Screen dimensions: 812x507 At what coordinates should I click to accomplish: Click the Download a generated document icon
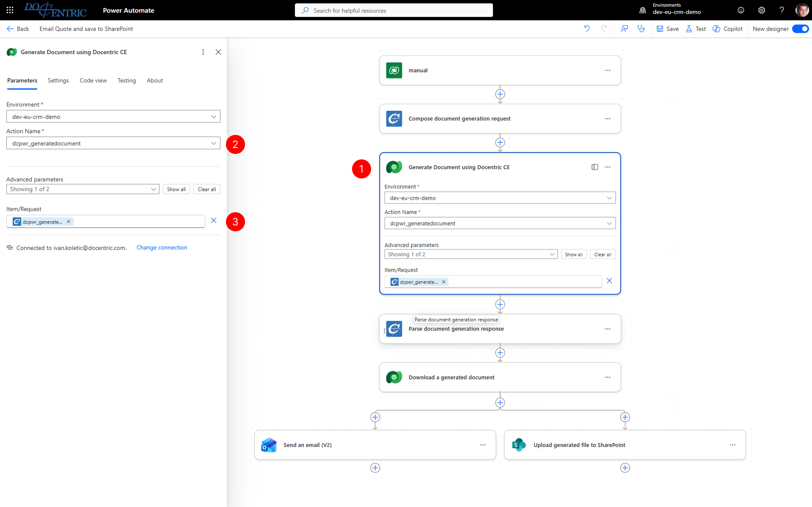click(x=394, y=377)
